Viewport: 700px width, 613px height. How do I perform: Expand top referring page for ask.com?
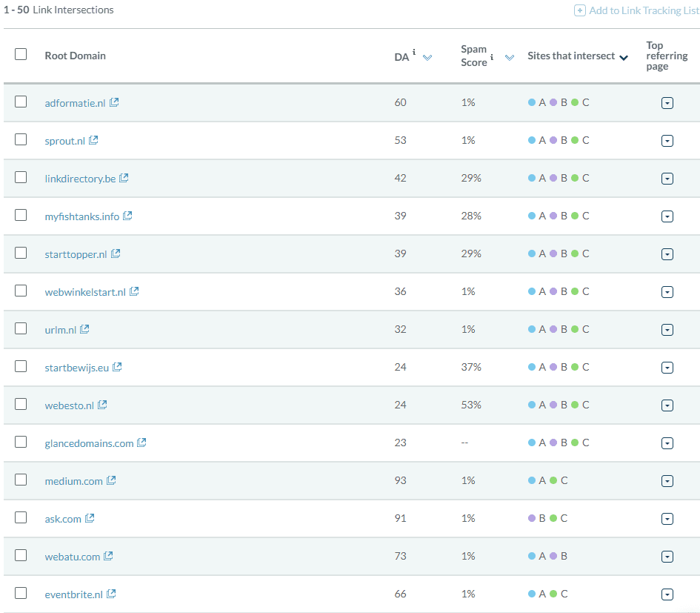coord(667,519)
